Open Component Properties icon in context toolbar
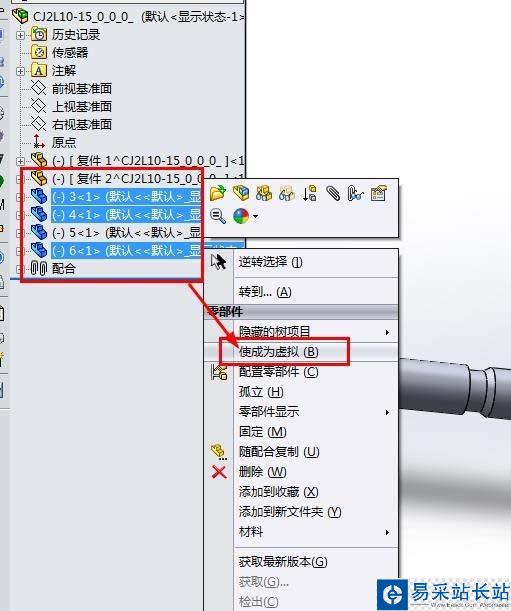This screenshot has width=511, height=611. click(x=378, y=193)
